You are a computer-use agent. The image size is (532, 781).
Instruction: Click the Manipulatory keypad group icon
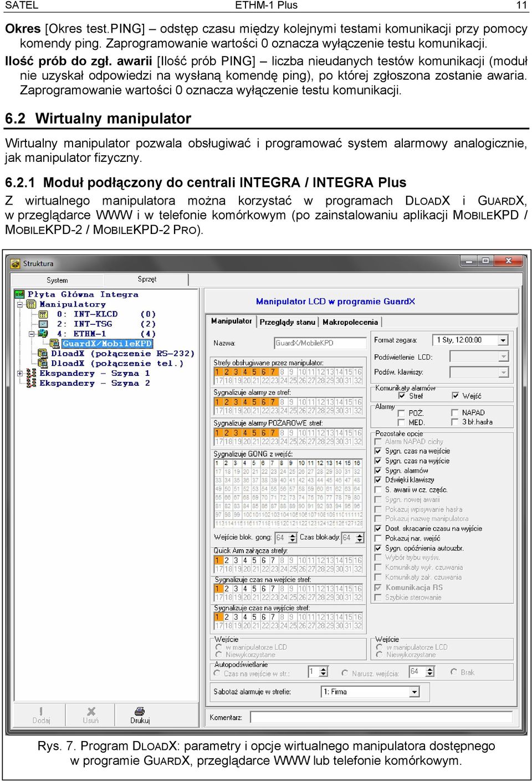tap(32, 304)
